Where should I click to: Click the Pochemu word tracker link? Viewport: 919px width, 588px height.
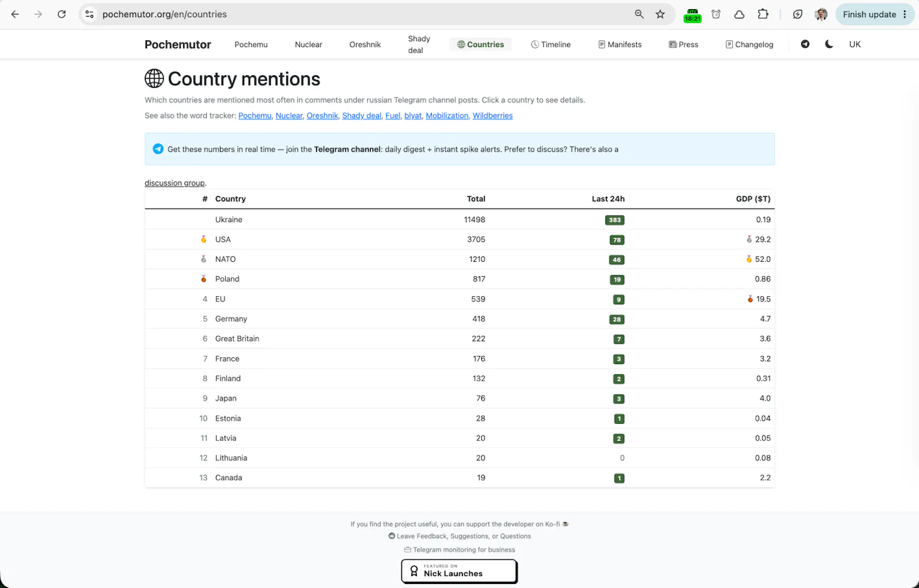[255, 115]
